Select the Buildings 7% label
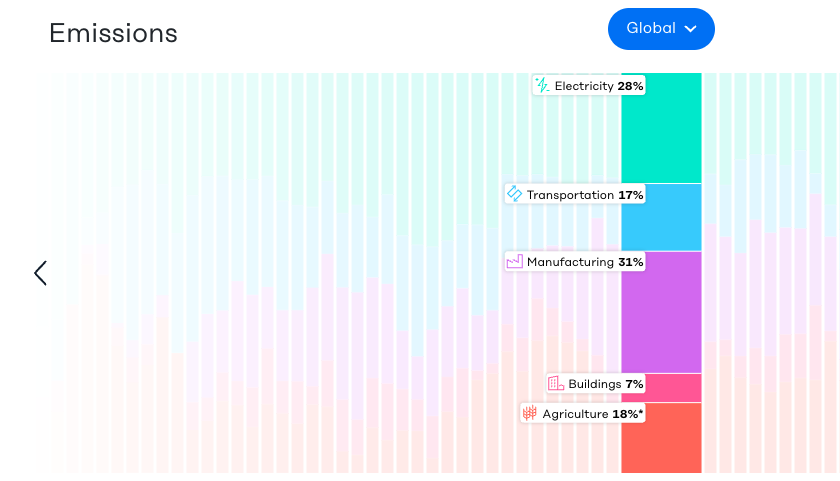 605,384
